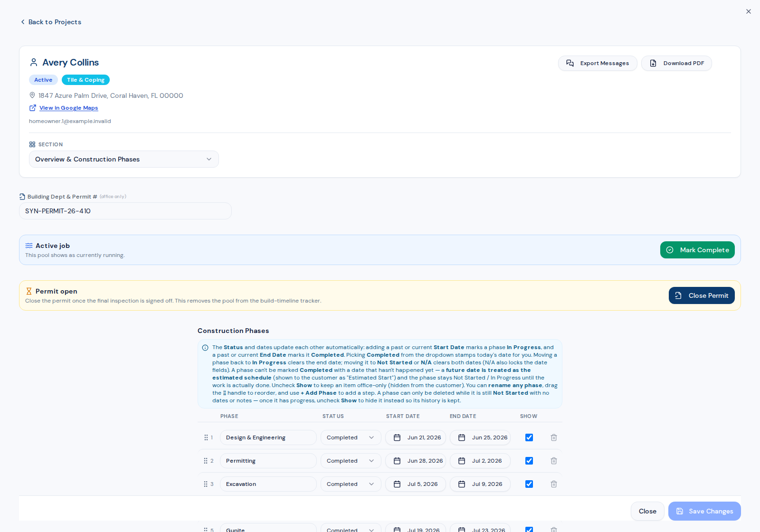Open end date picker Jul 2, 2026

480,461
